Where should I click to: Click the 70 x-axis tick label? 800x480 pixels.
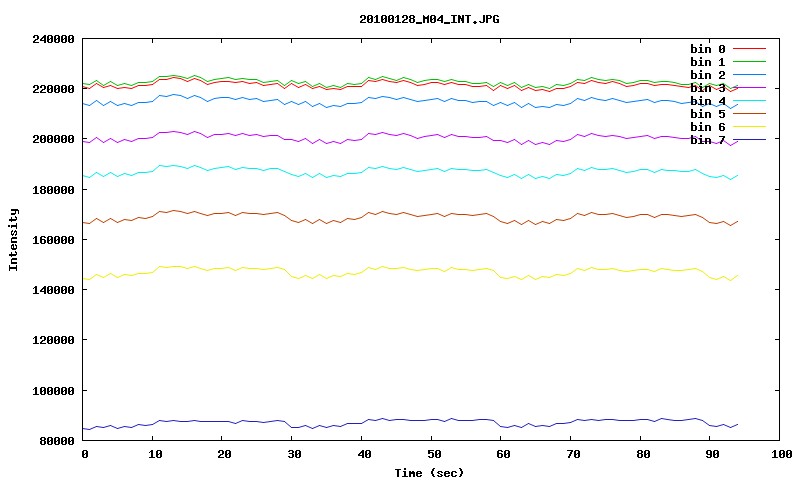pos(573,454)
